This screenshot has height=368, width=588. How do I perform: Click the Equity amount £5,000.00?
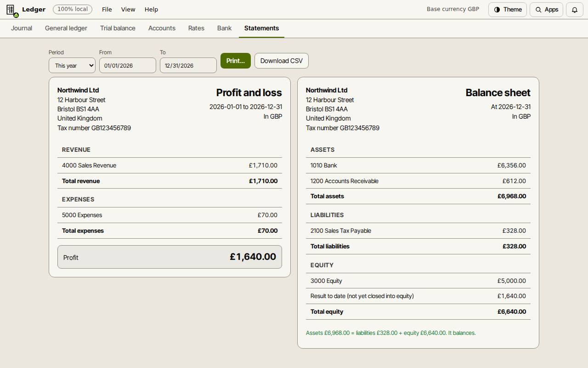511,281
